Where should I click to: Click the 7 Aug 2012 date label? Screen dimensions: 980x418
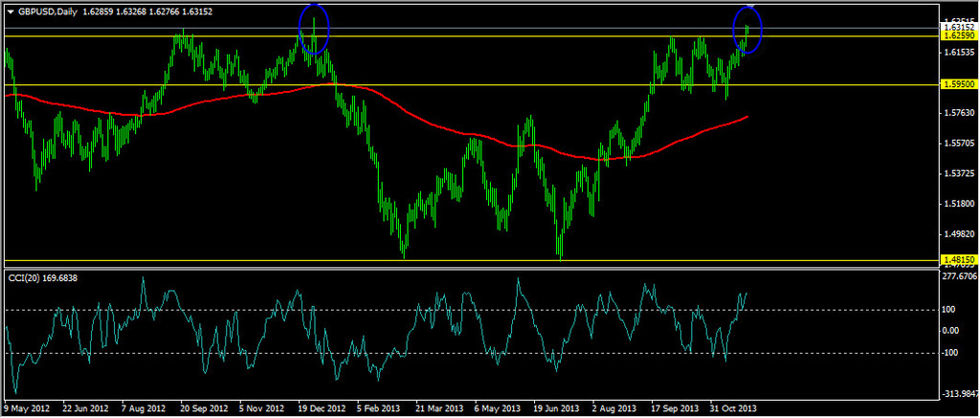tap(145, 408)
